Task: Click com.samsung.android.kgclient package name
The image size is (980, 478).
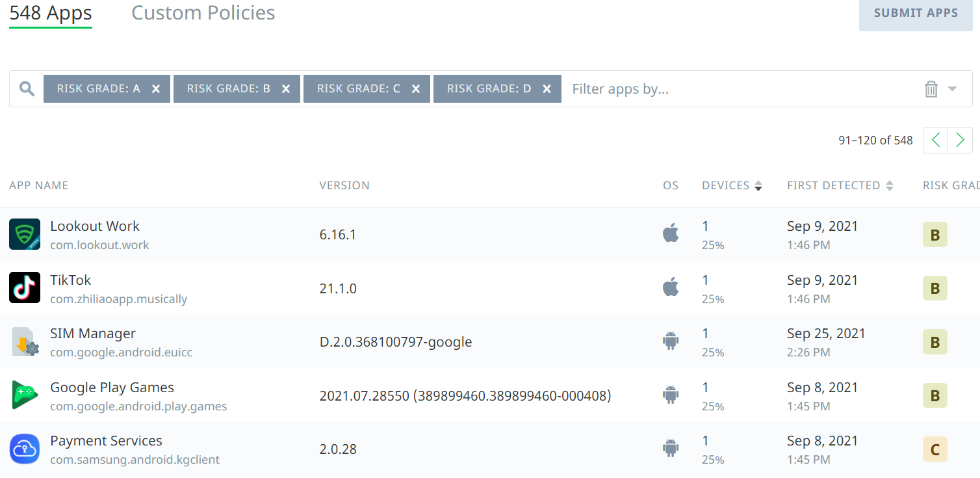Action: (135, 460)
